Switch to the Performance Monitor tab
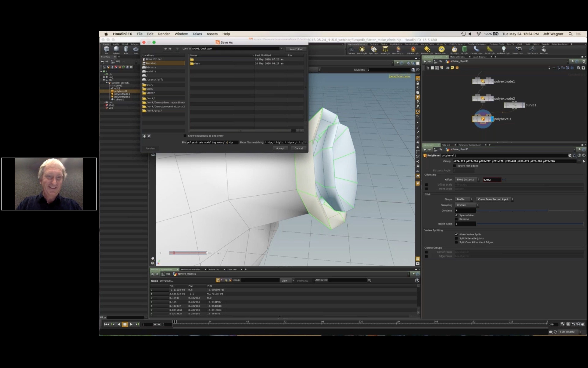The image size is (588, 368). coord(191,270)
